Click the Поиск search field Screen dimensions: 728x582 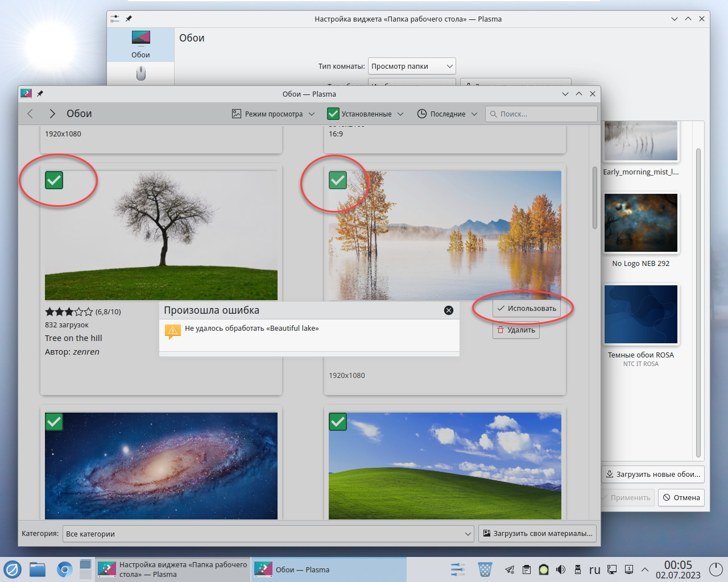(541, 114)
